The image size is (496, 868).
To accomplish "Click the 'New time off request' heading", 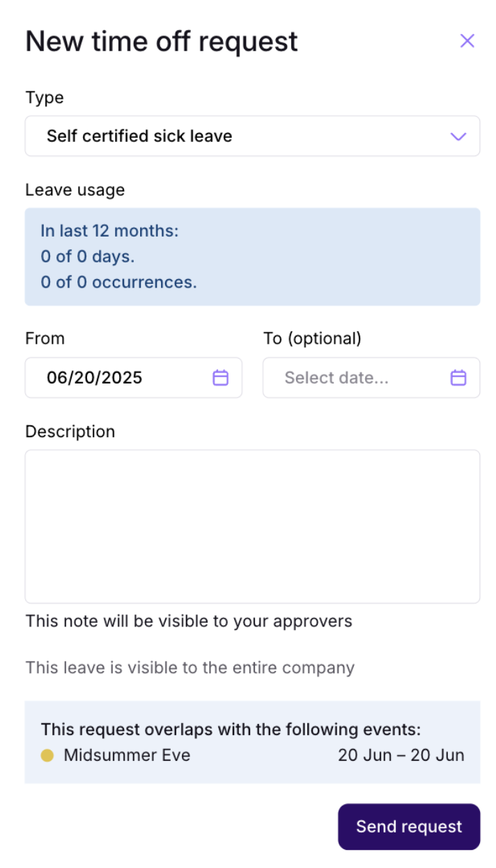I will click(162, 42).
